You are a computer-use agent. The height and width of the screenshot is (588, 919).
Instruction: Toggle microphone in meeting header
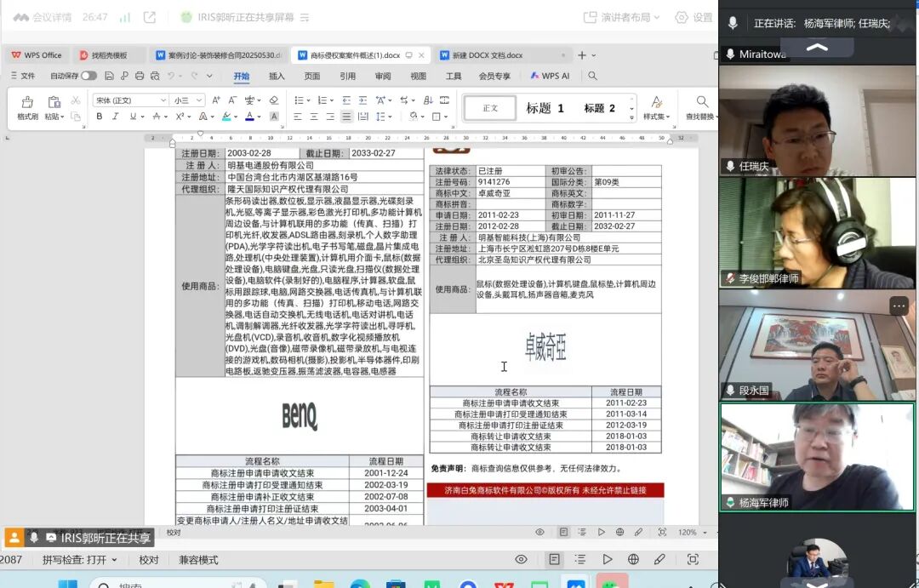733,23
